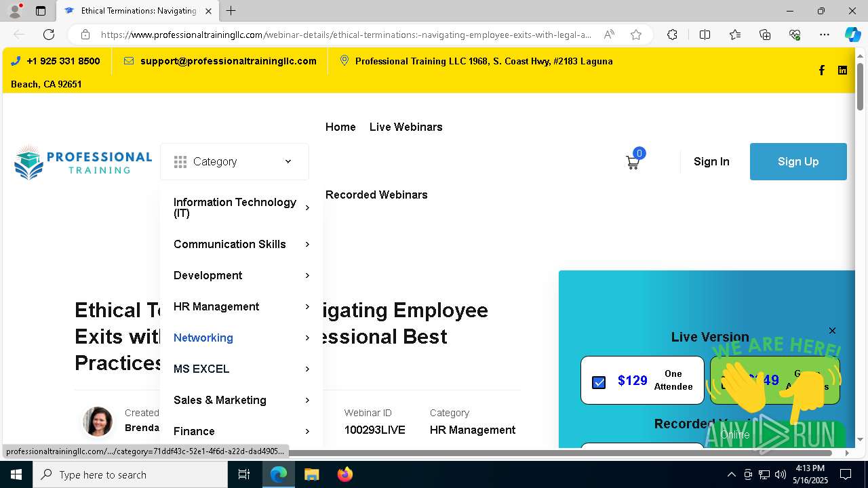The height and width of the screenshot is (488, 868).
Task: Open Collections icon in toolbar
Action: pos(765,35)
